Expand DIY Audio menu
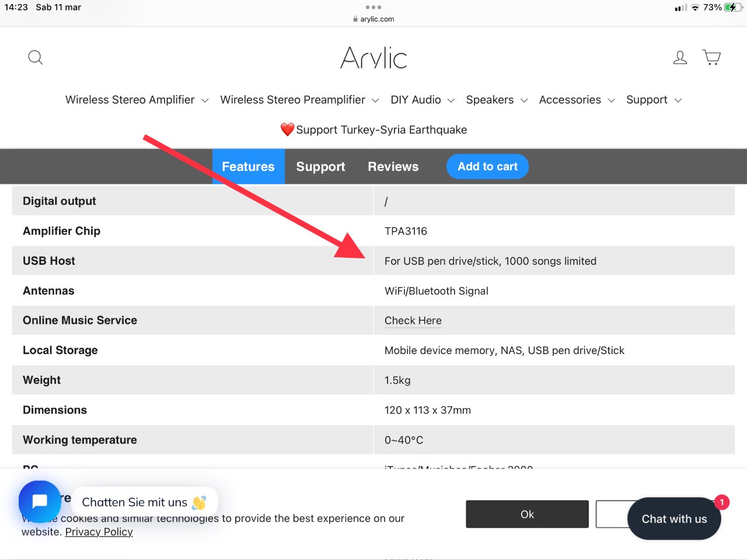747x560 pixels. (423, 100)
